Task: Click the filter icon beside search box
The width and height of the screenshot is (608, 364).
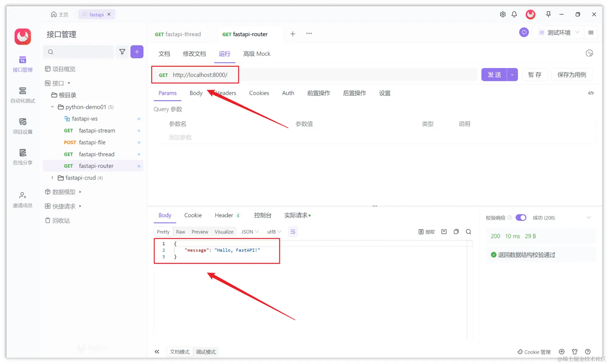Action: pyautogui.click(x=122, y=52)
